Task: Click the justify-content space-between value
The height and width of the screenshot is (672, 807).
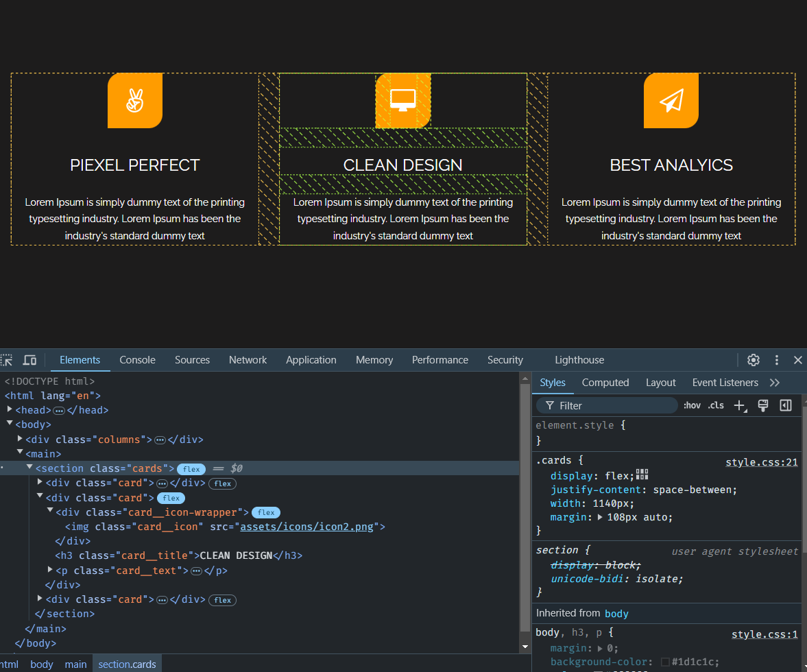Action: coord(694,490)
